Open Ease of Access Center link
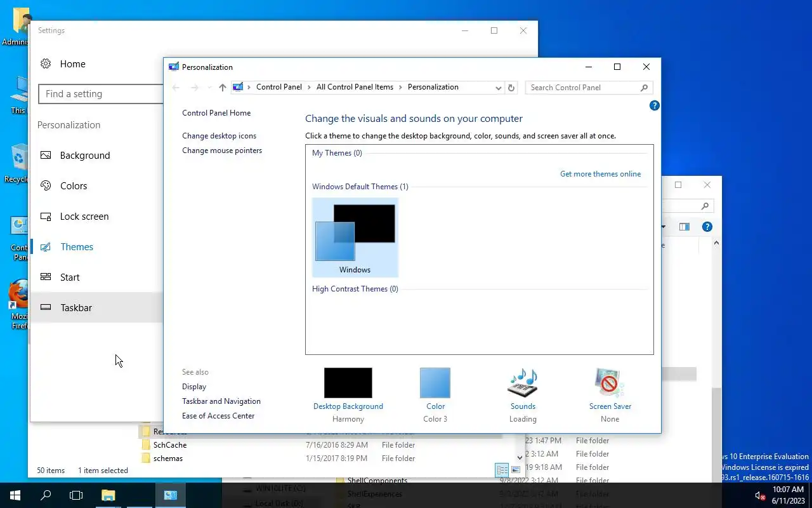Screen dimensions: 812x508 [x=218, y=416]
